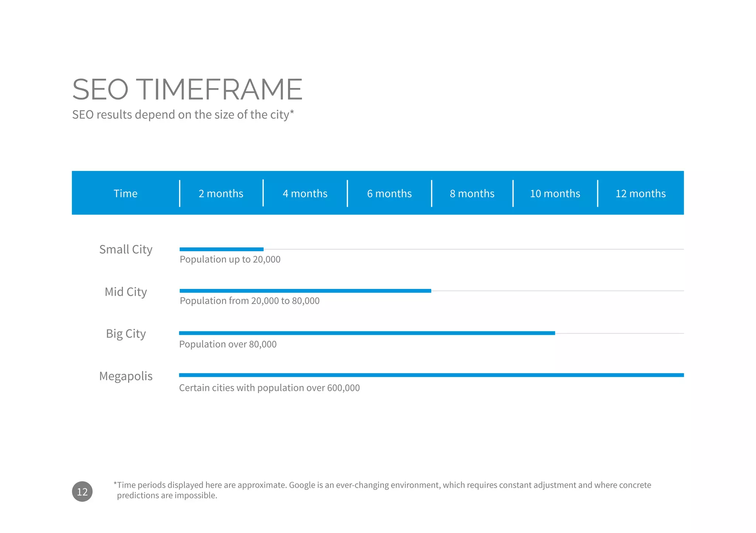Select the 'Big City' row label
This screenshot has height=533, width=756.
click(x=126, y=334)
